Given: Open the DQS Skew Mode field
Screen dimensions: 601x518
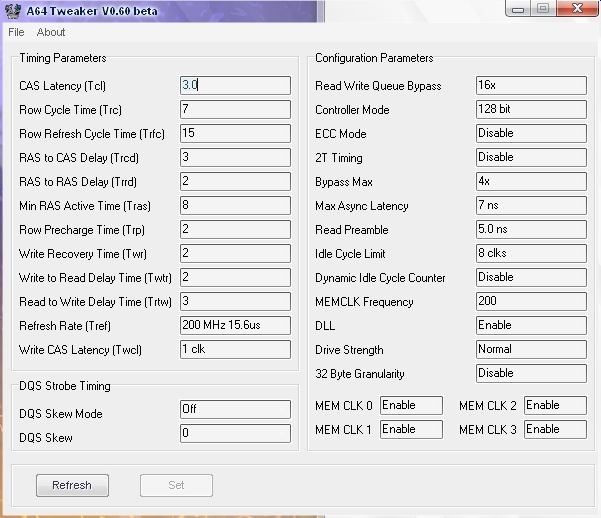Looking at the screenshot, I should click(235, 409).
